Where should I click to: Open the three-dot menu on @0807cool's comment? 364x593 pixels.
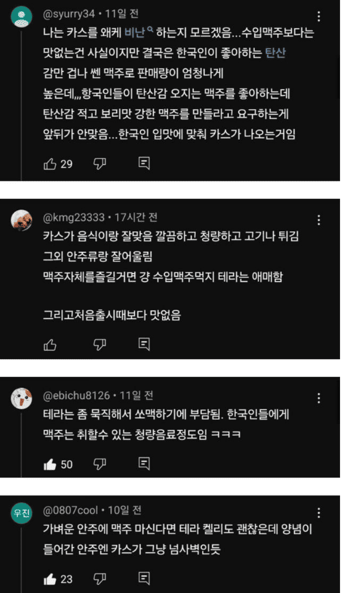pos(319,513)
